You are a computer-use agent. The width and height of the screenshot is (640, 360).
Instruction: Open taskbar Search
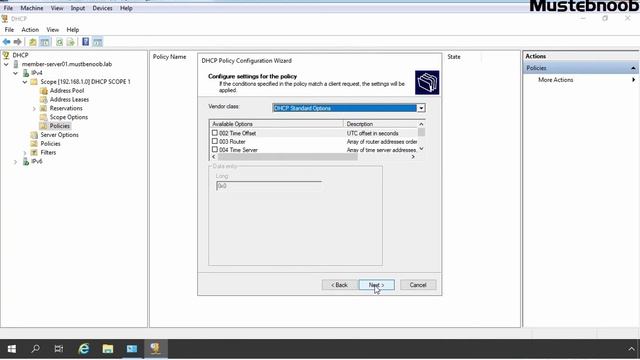coord(36,349)
